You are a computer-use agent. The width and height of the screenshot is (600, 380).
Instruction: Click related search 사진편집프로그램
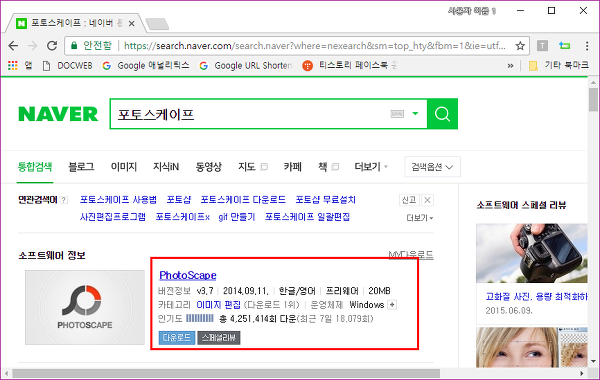tap(112, 217)
